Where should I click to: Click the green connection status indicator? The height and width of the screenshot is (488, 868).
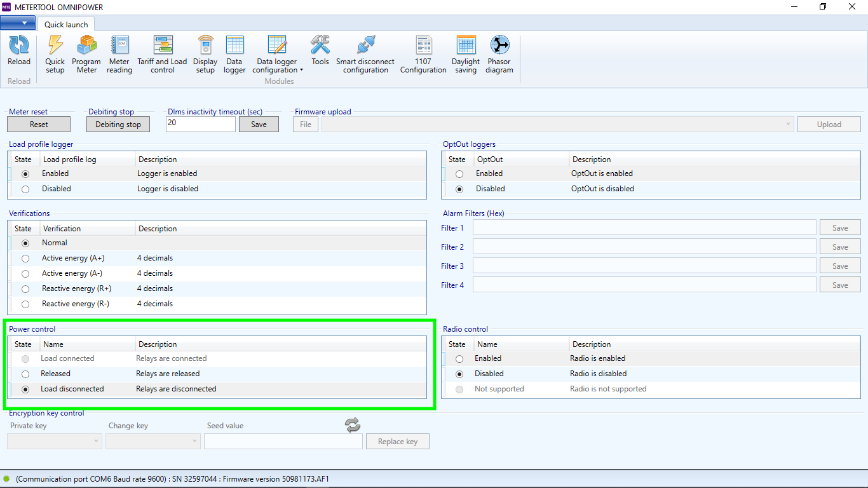pyautogui.click(x=6, y=478)
